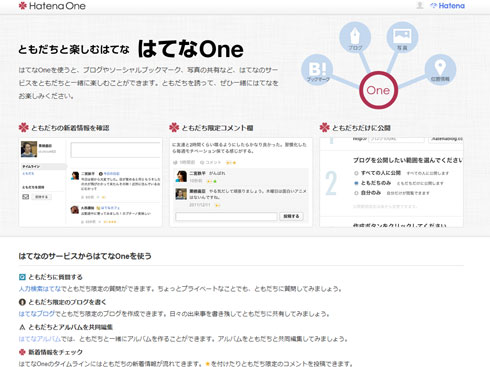Click the Hatena One logo in header
The width and height of the screenshot is (490, 367).
point(52,6)
